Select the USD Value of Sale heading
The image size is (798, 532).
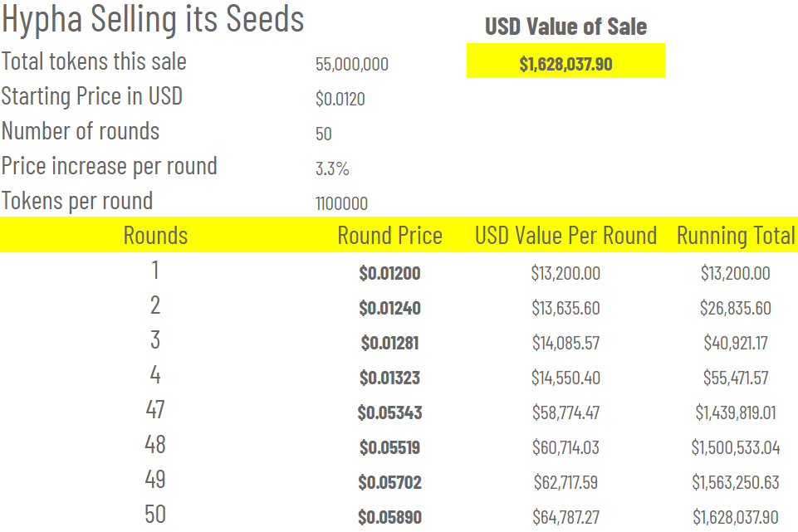565,27
